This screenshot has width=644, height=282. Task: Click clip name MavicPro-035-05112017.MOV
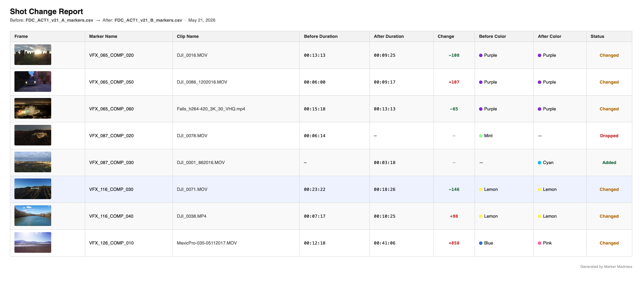[x=207, y=243]
